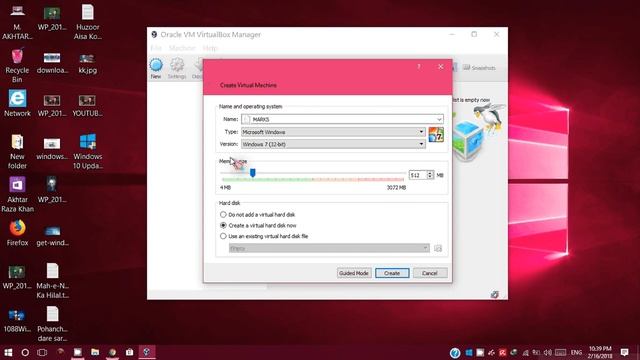Open the Store icon on taskbar
This screenshot has width=640, height=360.
(129, 352)
